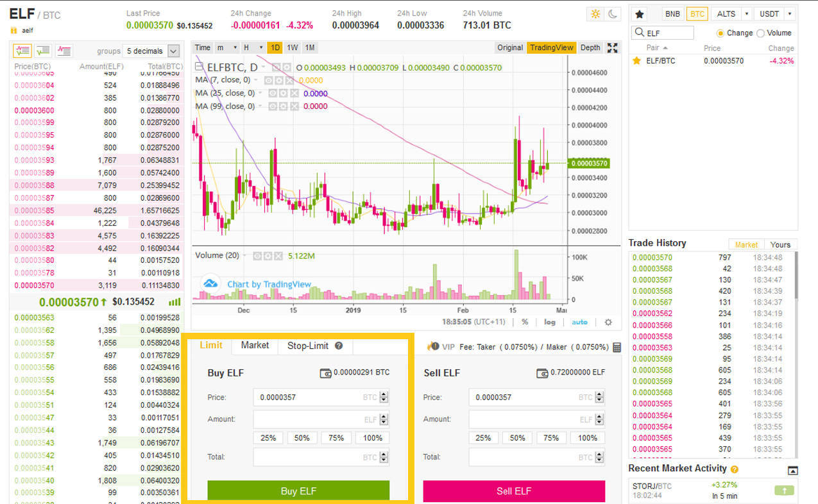Open the groups 5 decimals dropdown

click(x=152, y=51)
